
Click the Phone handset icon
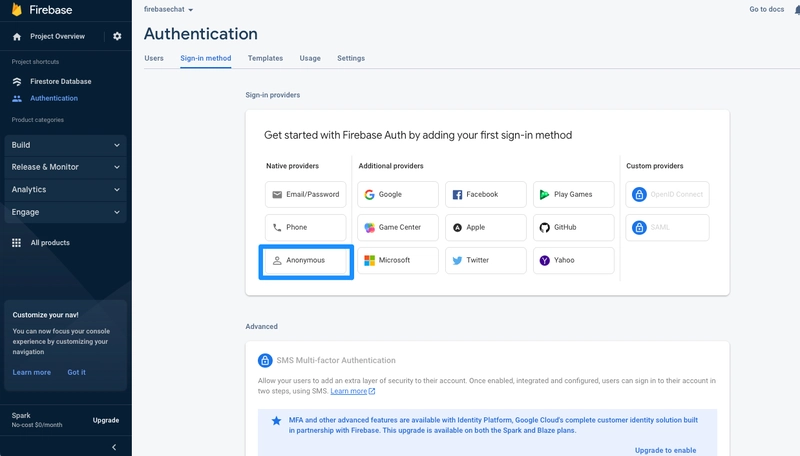coord(277,227)
